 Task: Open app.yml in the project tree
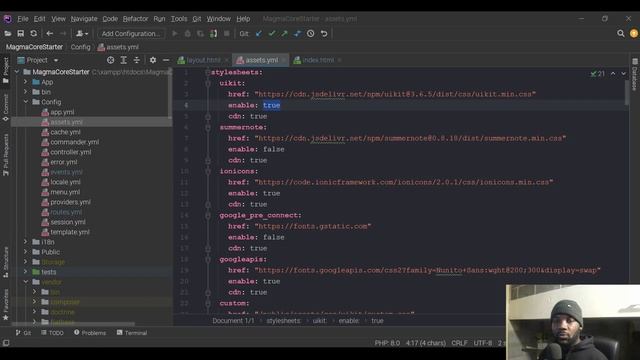pos(62,112)
